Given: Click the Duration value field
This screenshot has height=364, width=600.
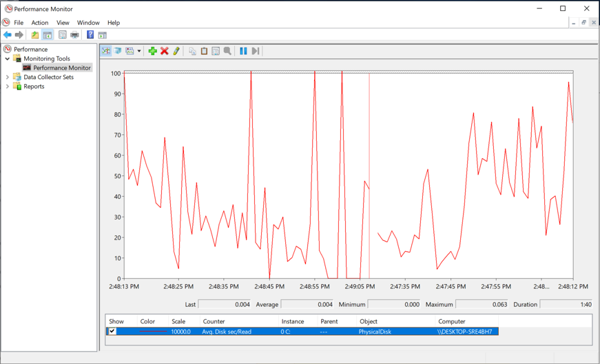Looking at the screenshot, I should [566, 304].
